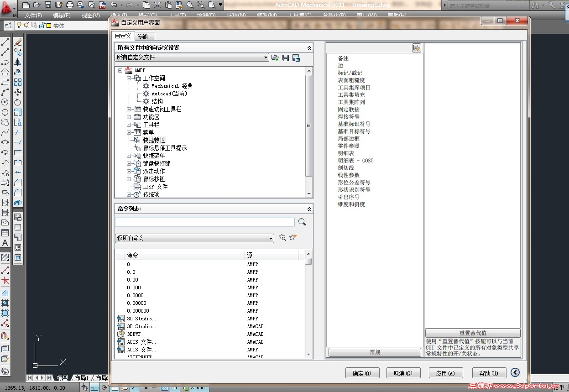Screen dimensions: 569x392
Task: Collapse the customizations in all files panel
Action: click(309, 48)
